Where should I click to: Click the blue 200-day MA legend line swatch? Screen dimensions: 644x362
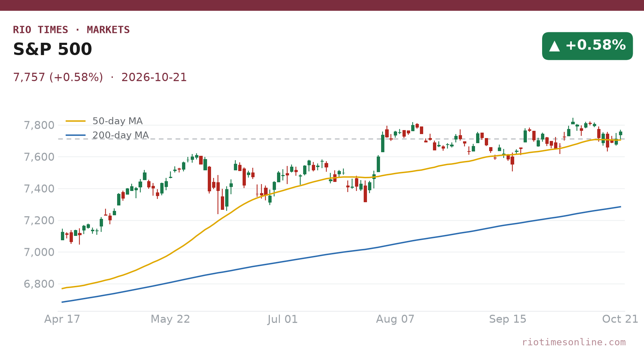tap(76, 135)
